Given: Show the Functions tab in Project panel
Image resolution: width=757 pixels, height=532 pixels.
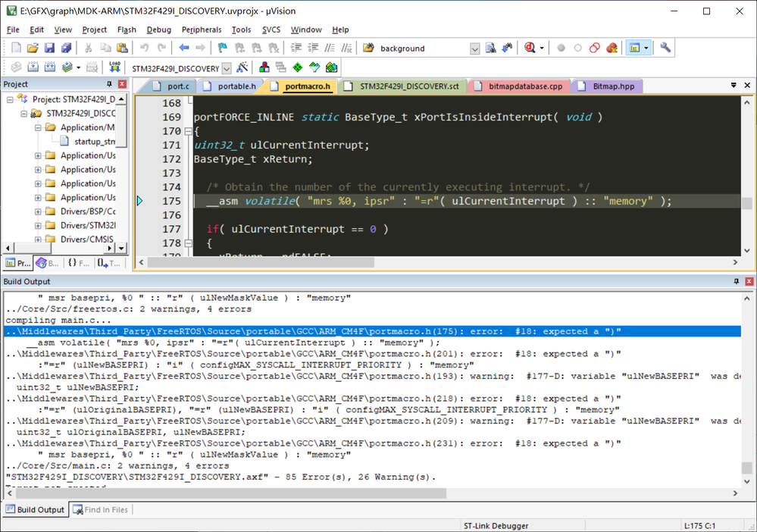Looking at the screenshot, I should coord(78,263).
